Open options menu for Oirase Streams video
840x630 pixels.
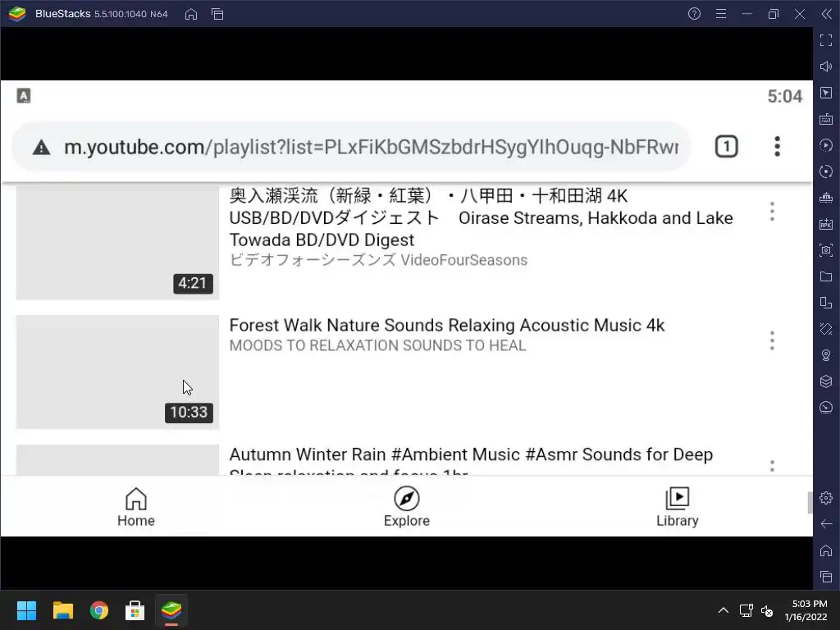(772, 212)
